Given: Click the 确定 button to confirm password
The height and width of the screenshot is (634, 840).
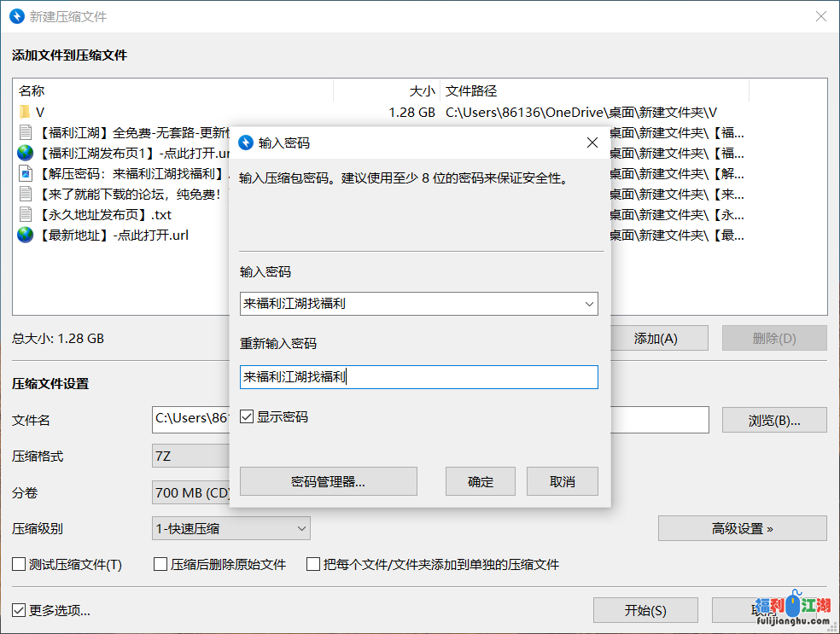Looking at the screenshot, I should point(480,480).
